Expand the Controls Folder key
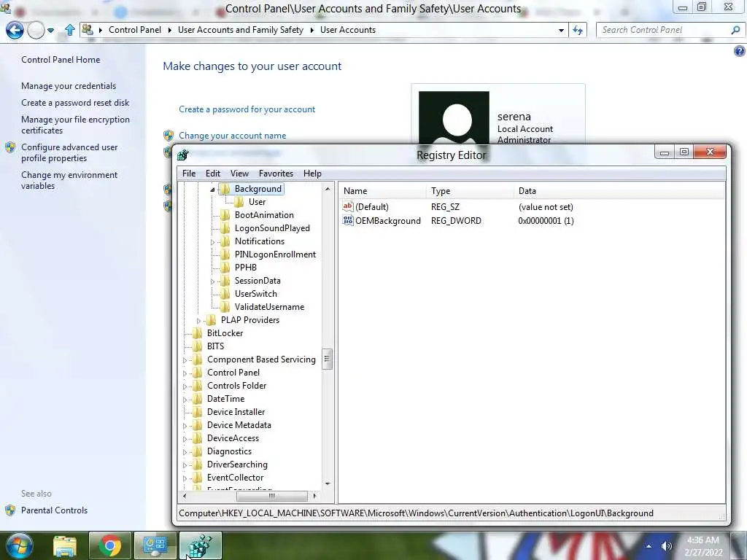Screen dimensions: 747x560 185,386
